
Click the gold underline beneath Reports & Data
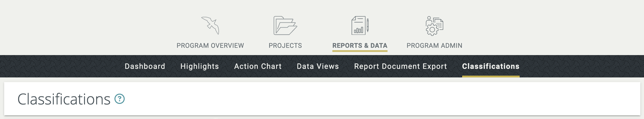point(360,51)
